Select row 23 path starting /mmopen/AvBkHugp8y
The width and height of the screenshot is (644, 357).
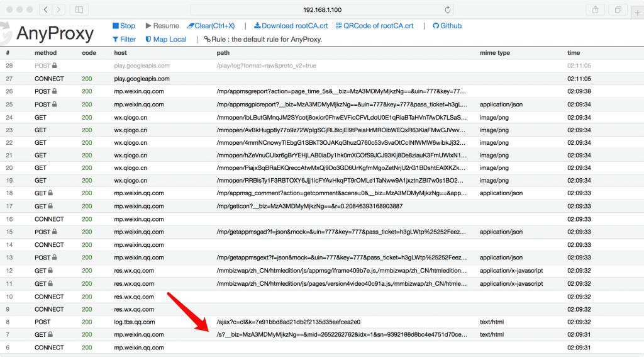pyautogui.click(x=341, y=130)
